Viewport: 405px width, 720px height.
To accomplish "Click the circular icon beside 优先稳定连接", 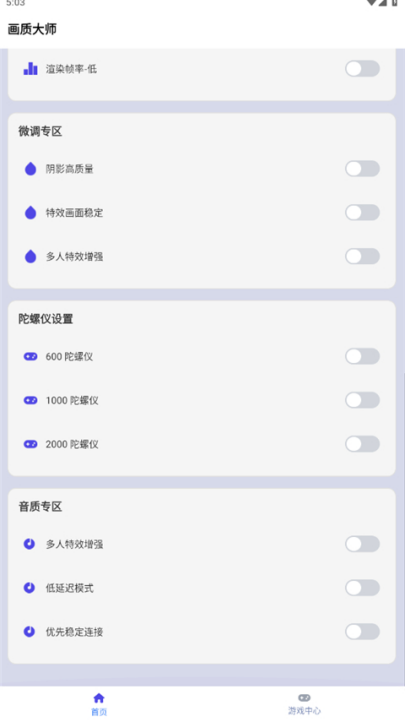I will click(x=29, y=632).
